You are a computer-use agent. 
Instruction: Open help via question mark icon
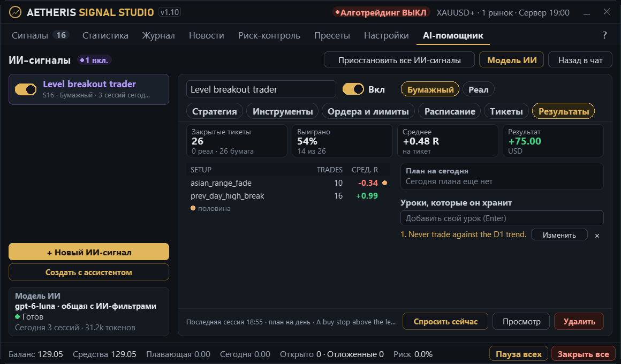coord(604,35)
